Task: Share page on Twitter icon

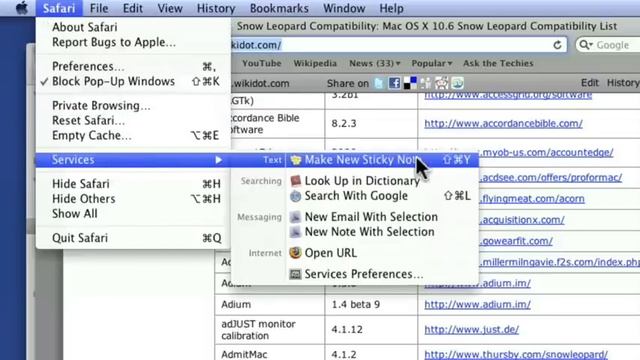Action: (x=379, y=83)
